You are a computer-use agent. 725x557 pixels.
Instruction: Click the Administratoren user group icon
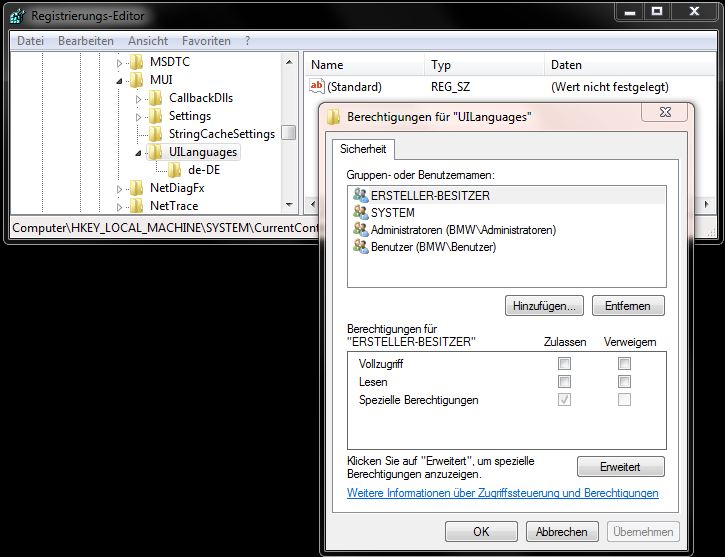click(x=361, y=229)
